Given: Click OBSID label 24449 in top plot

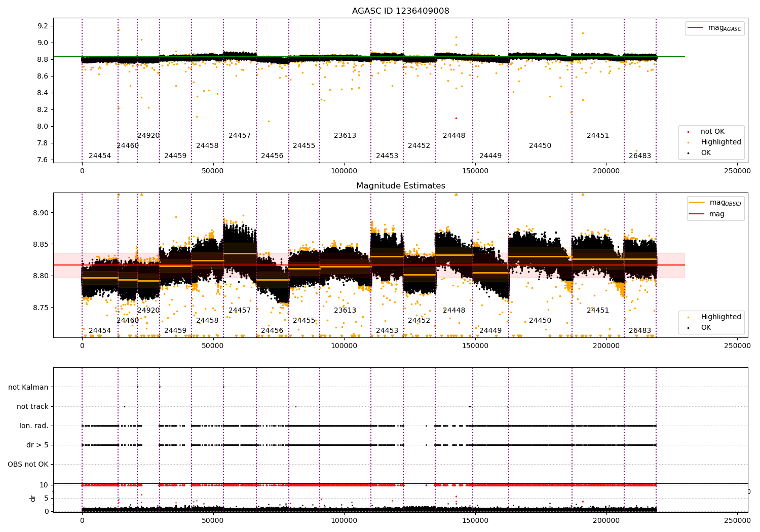Looking at the screenshot, I should tap(490, 156).
